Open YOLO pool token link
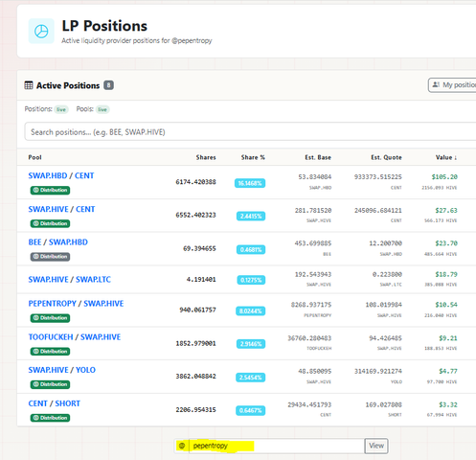This screenshot has width=476, height=460. tap(85, 370)
